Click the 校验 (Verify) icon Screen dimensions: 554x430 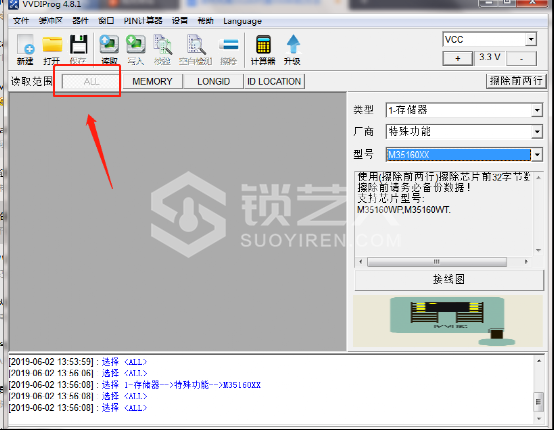[162, 49]
